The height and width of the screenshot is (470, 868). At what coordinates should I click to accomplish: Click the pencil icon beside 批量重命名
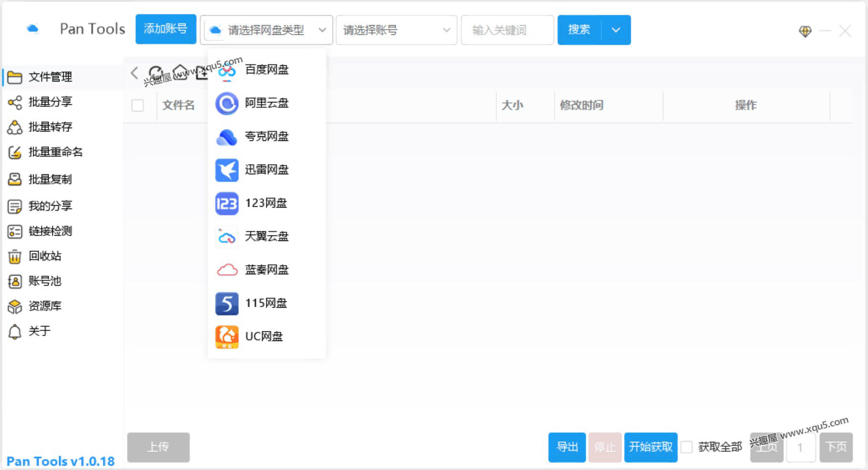[15, 152]
